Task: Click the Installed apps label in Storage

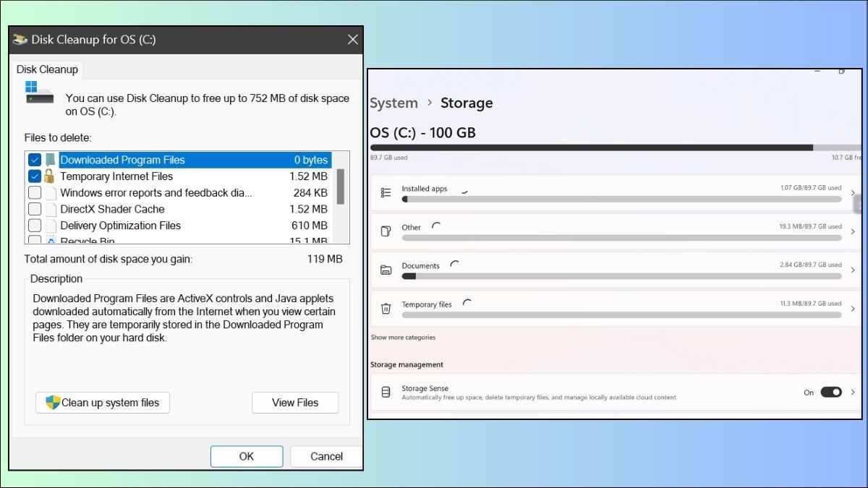Action: tap(425, 189)
